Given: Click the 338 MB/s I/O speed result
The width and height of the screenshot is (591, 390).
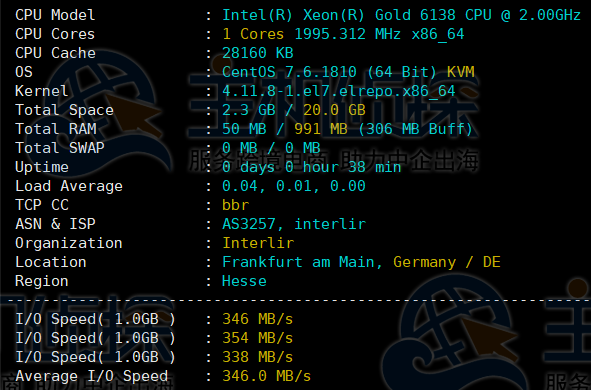Looking at the screenshot, I should tap(258, 357).
